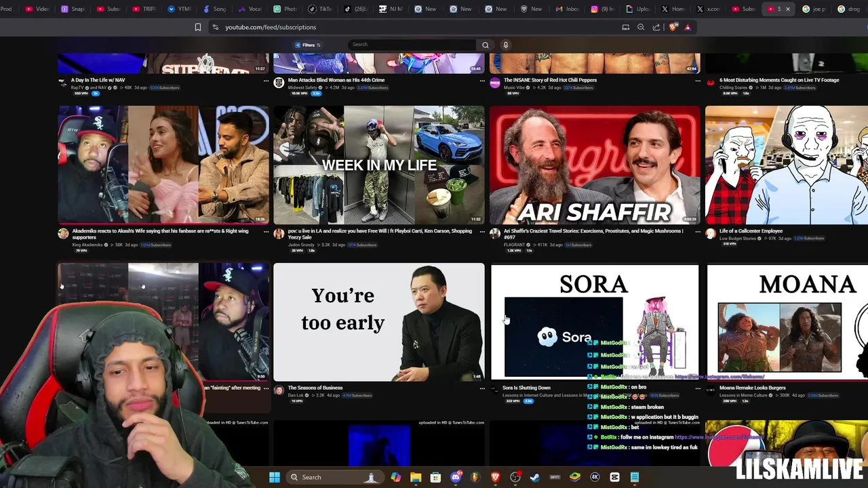
Task: Open options menu for Red Hot Chili Peppers video
Action: point(698,81)
